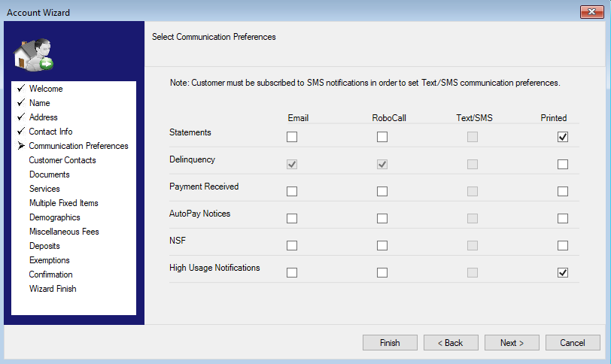The height and width of the screenshot is (364, 611).
Task: Click the checkmark icon beside Welcome
Action: (x=21, y=89)
